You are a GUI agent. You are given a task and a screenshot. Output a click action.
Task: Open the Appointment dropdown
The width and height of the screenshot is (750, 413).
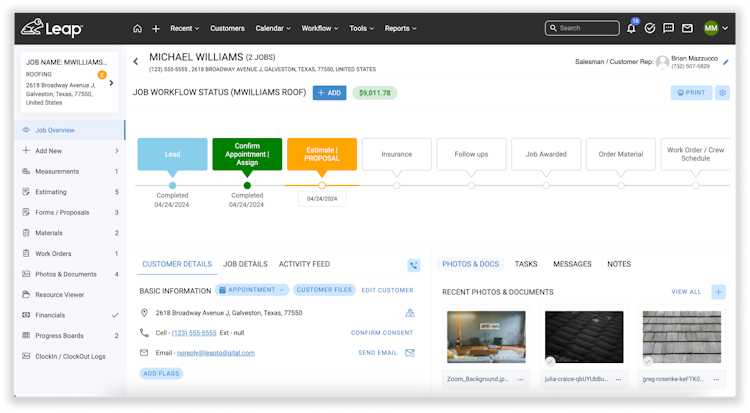tap(252, 290)
